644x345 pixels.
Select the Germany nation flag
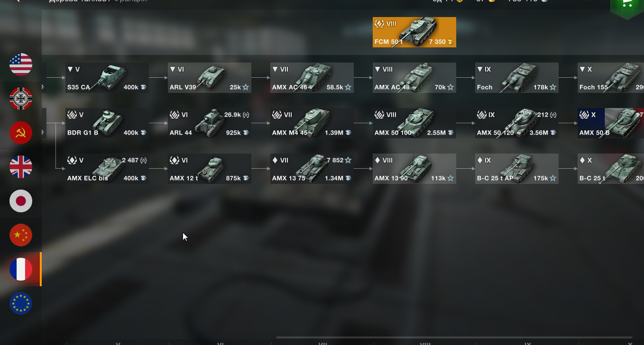(21, 99)
